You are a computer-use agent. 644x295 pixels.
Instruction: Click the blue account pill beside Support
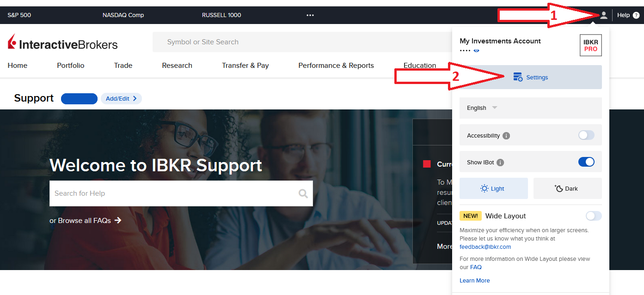click(x=79, y=99)
